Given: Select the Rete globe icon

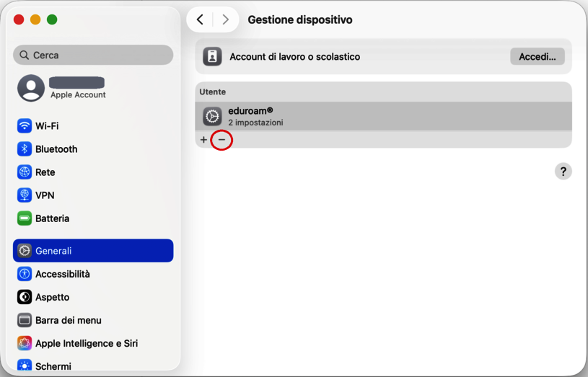Looking at the screenshot, I should 25,172.
